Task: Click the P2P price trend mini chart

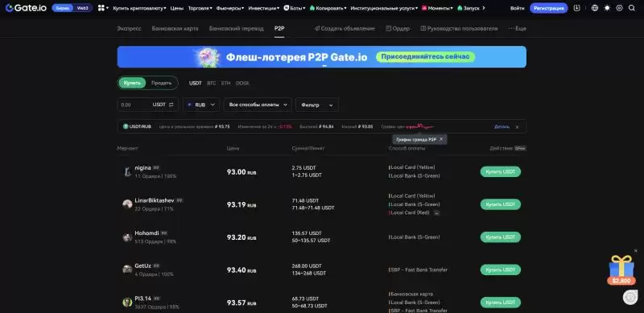Action: click(420, 126)
